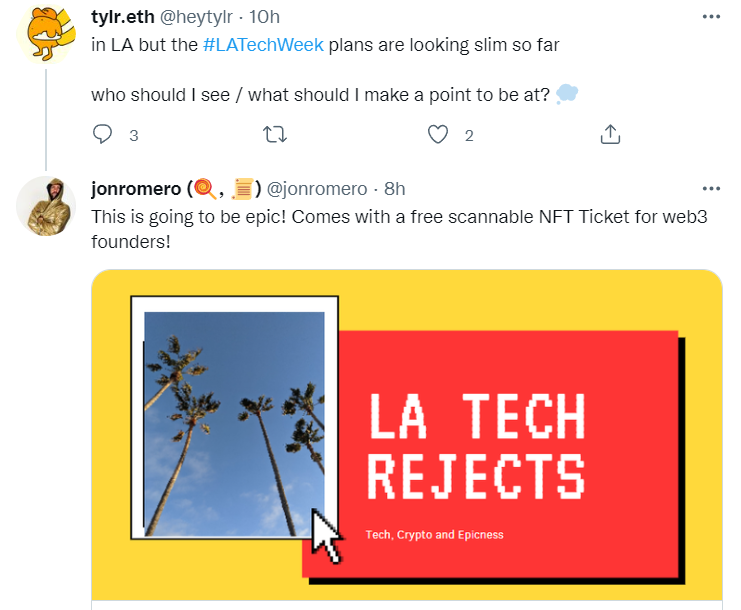The image size is (741, 610).
Task: Open tylr.eth's profile avatar
Action: click(44, 36)
